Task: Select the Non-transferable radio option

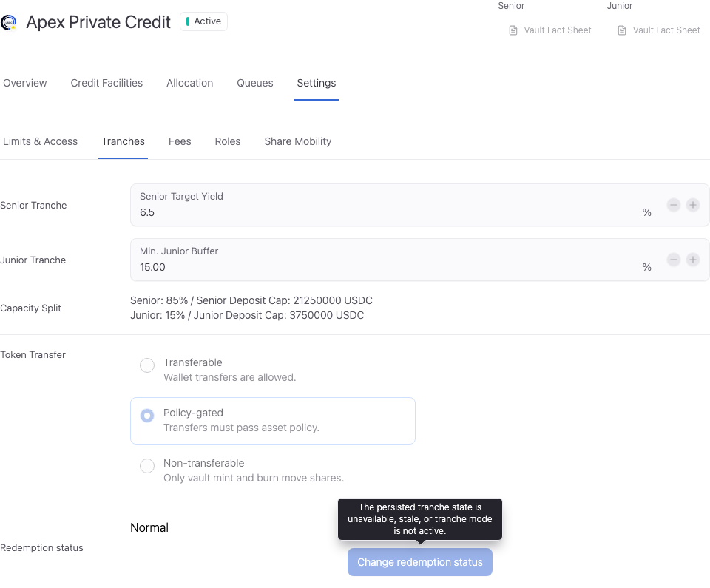Action: pos(147,466)
